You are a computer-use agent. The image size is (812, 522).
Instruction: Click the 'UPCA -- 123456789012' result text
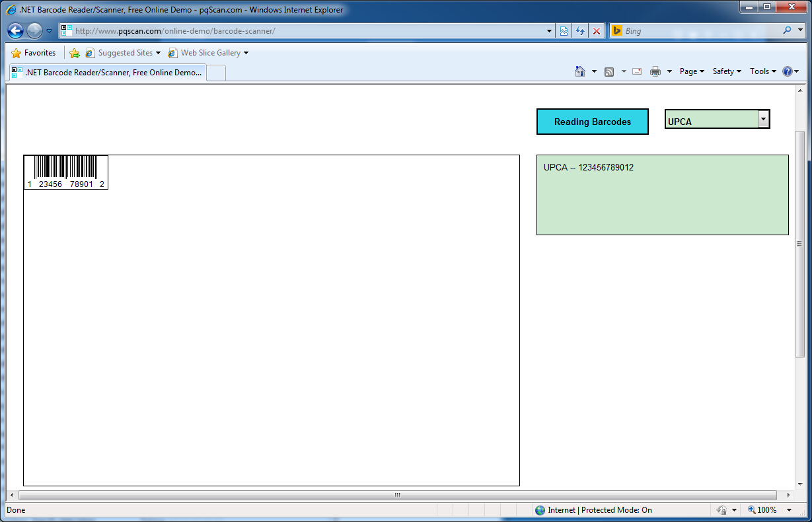tap(589, 168)
